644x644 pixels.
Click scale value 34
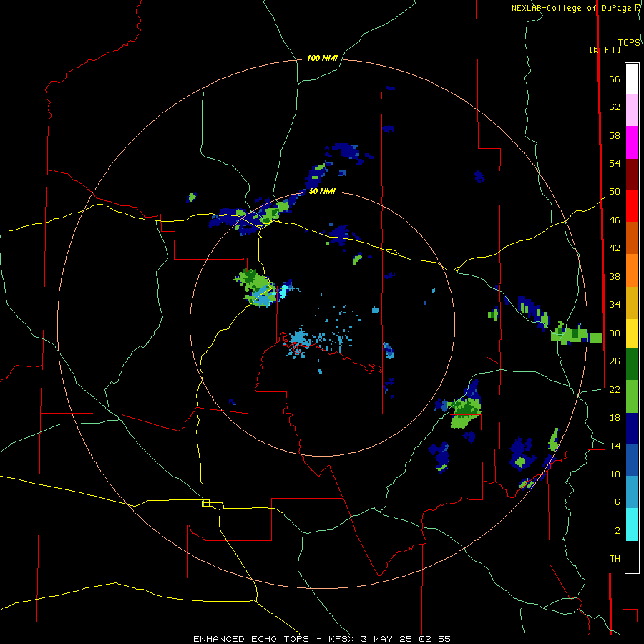615,305
